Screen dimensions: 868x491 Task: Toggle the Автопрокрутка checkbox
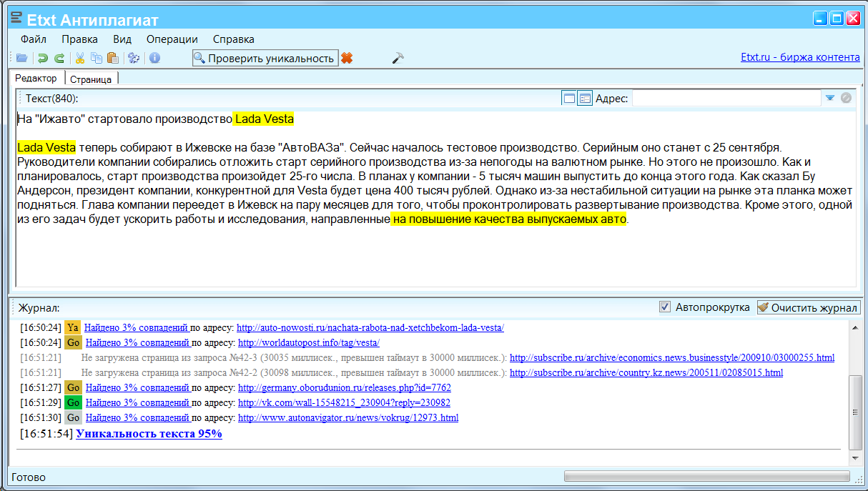(x=665, y=307)
